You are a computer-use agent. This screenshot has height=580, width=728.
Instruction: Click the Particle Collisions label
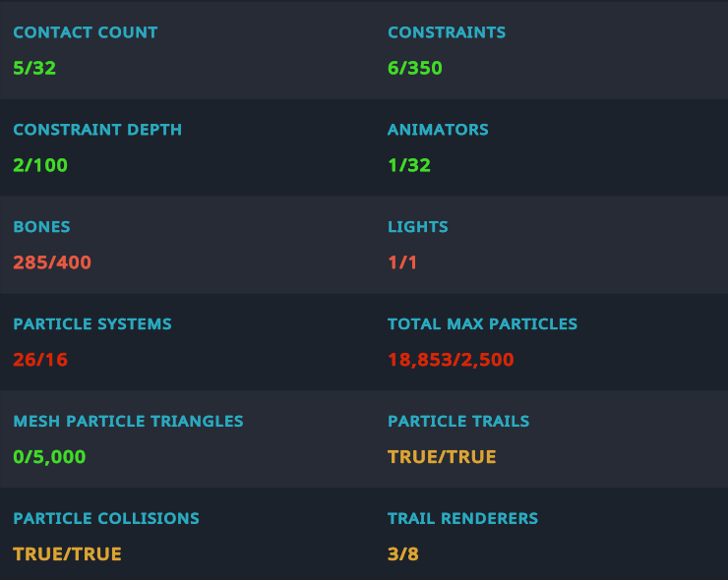click(x=106, y=519)
